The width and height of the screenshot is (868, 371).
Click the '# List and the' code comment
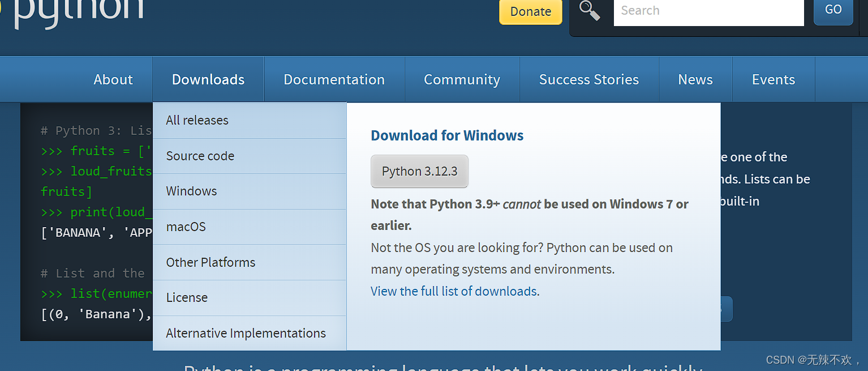tap(93, 273)
